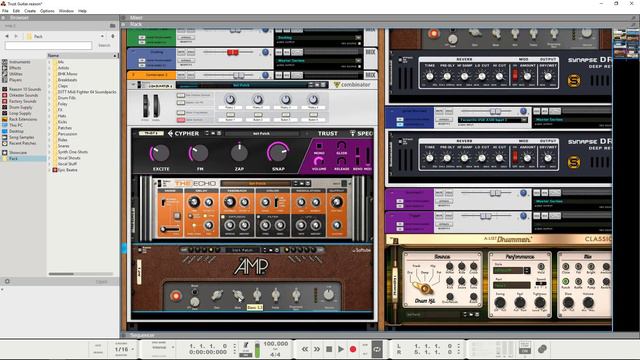The image size is (640, 360).
Task: Click the Play button in transport
Action: pos(341,349)
